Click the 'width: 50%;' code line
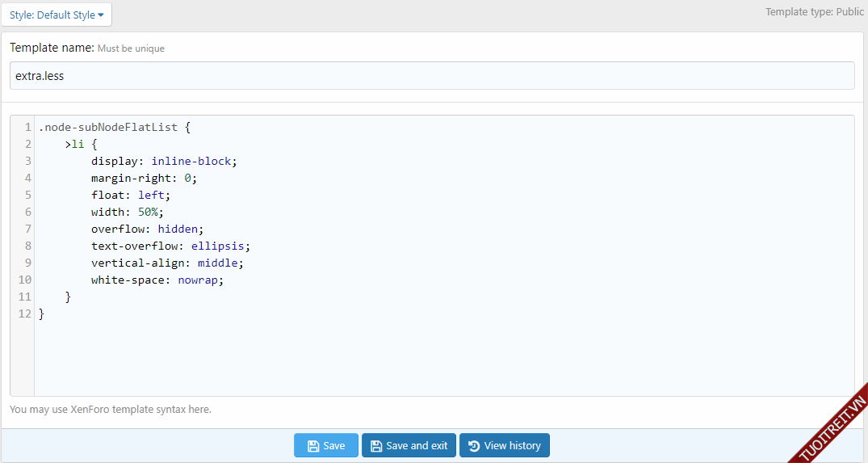 point(128,212)
